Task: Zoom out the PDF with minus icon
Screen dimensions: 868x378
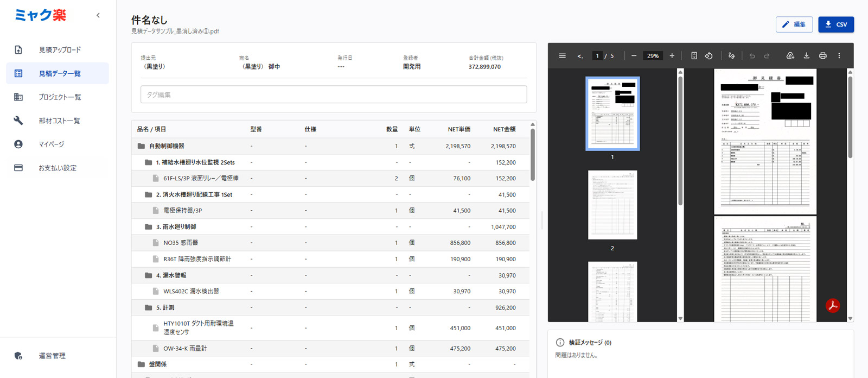Action: click(634, 56)
